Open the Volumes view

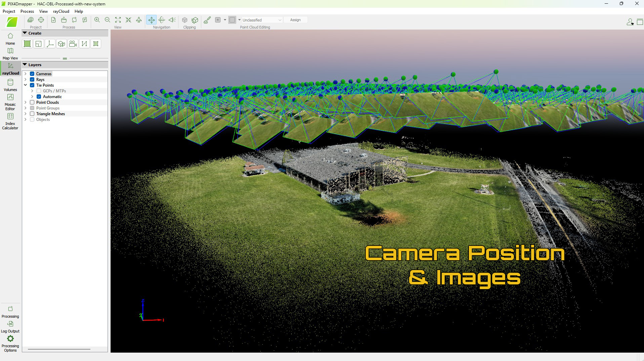click(10, 85)
